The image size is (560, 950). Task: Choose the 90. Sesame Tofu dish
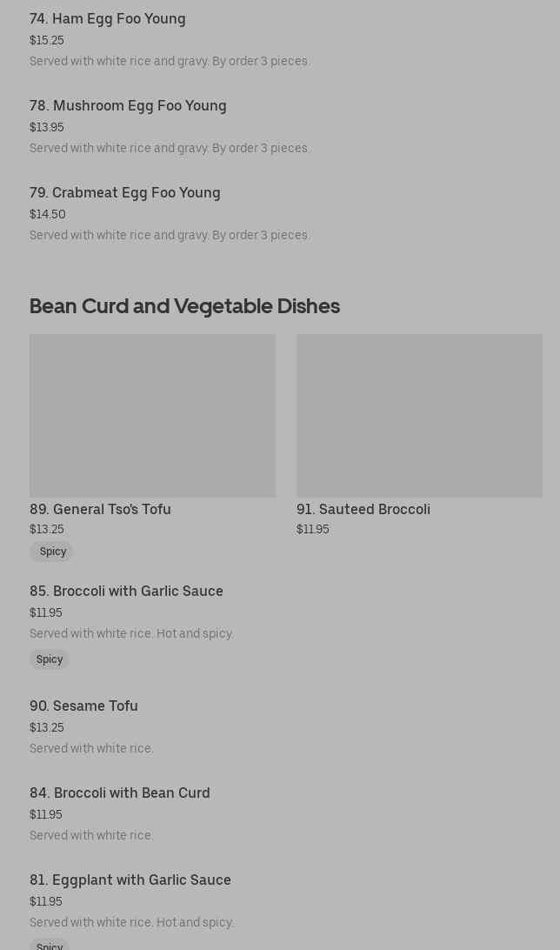click(x=83, y=706)
